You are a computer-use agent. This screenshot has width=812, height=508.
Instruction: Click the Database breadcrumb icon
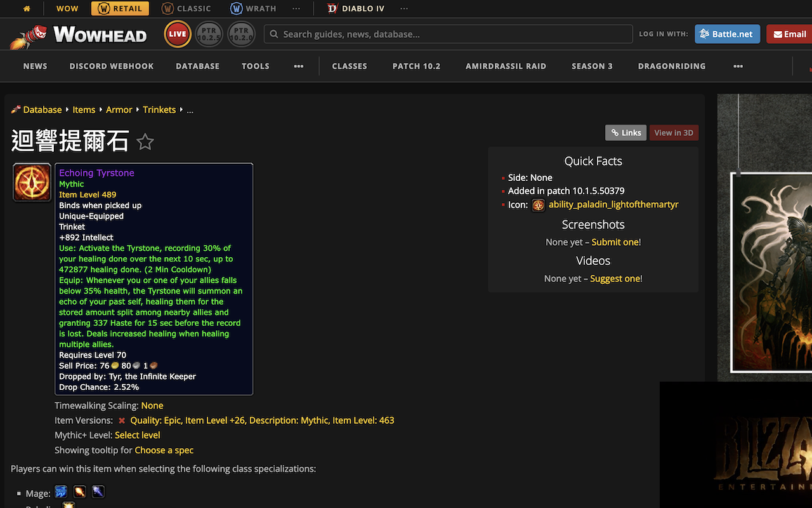16,109
